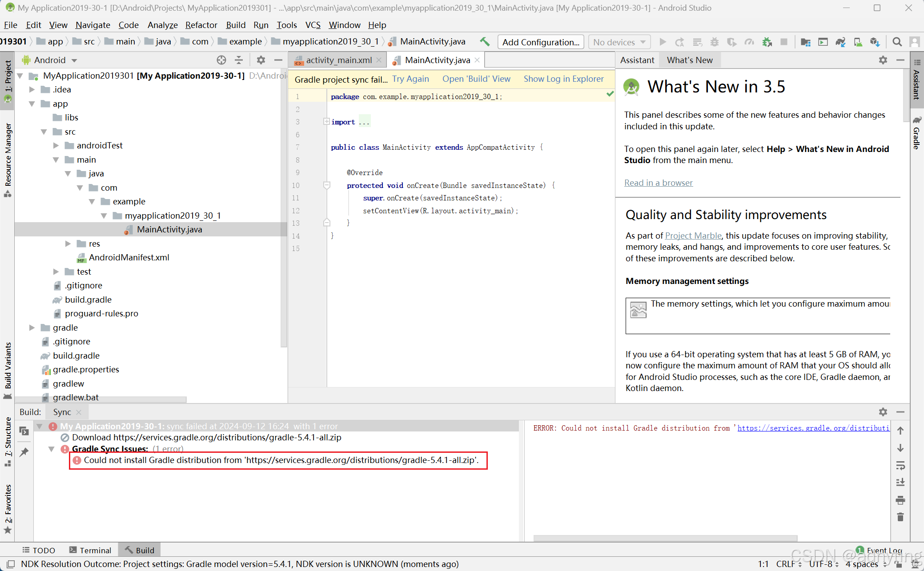Collapse the Gradle Sync Issues node
924x571 pixels.
tap(52, 449)
